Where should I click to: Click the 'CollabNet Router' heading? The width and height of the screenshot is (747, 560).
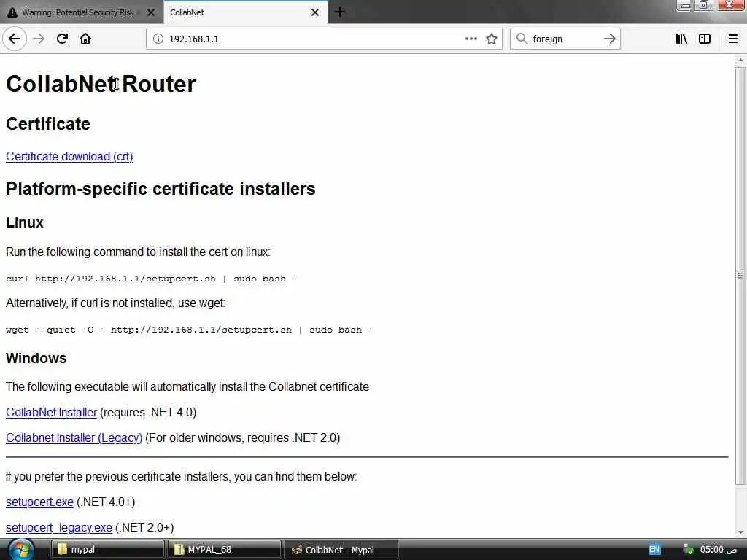(x=101, y=84)
